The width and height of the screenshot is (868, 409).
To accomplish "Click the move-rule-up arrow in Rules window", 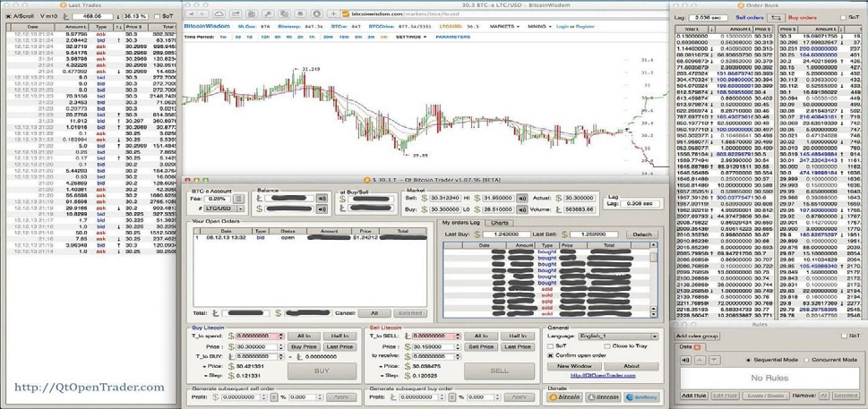I will coord(700,360).
